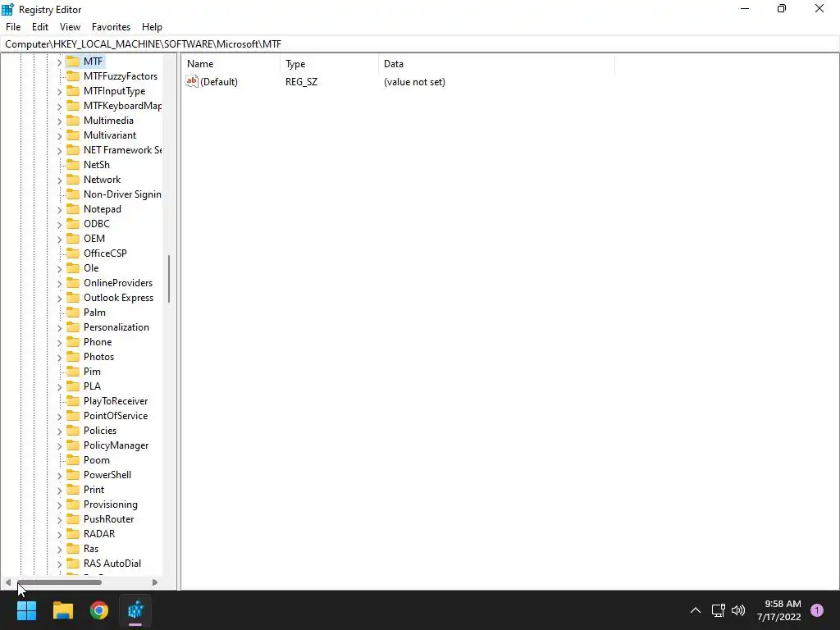Click the OfficeCSP folder icon
The height and width of the screenshot is (630, 840).
73,253
